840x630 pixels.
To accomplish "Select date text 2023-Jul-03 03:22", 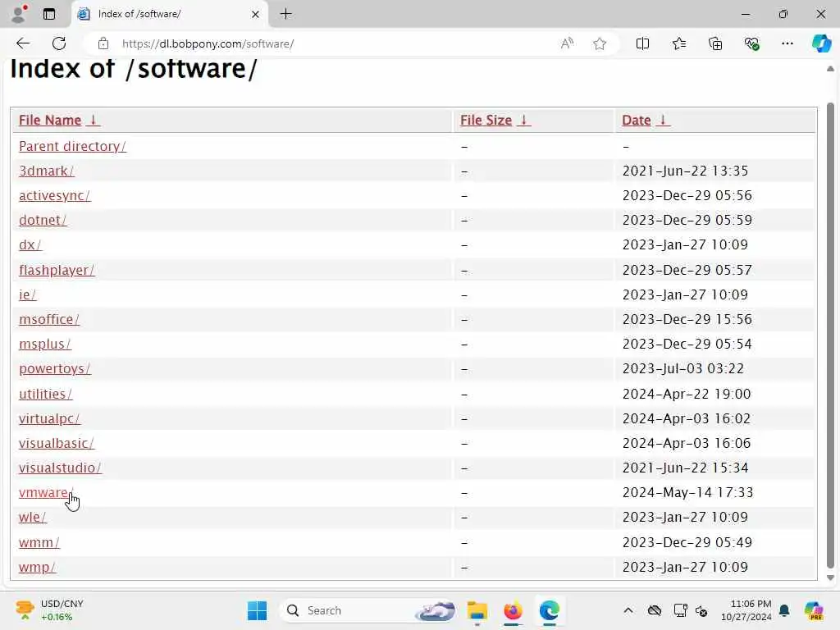I will [683, 368].
